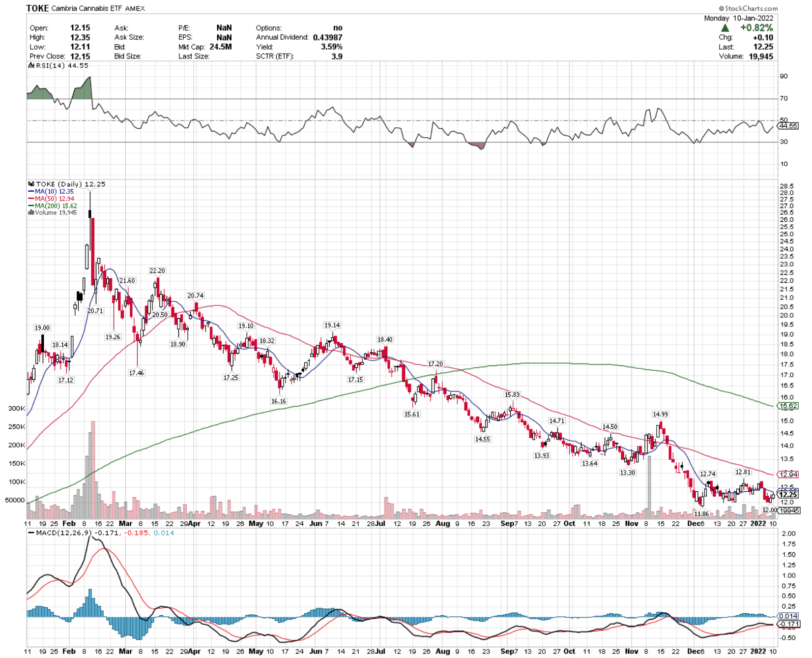
Task: Click the 13.30 price annotation
Action: (x=627, y=473)
